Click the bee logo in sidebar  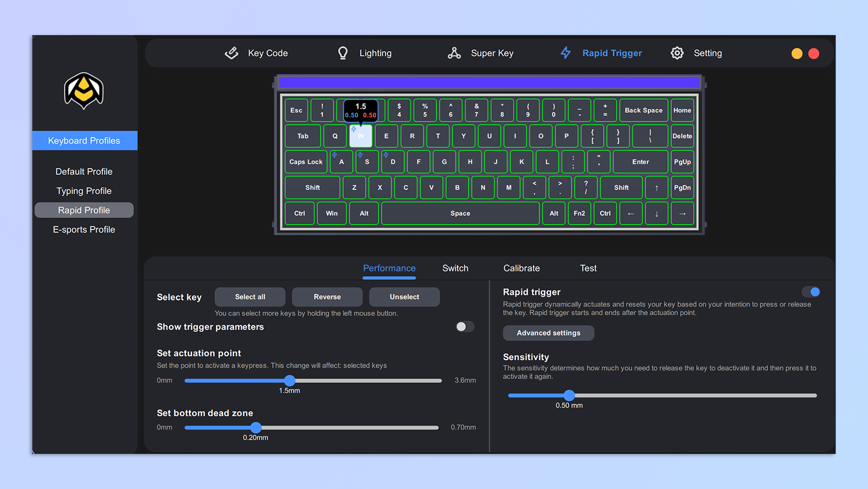[84, 91]
